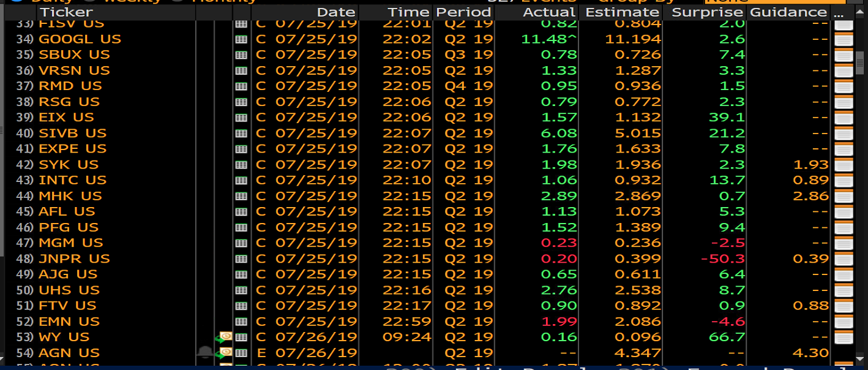Sort by the Surprise column header
868x370 pixels.
point(707,12)
